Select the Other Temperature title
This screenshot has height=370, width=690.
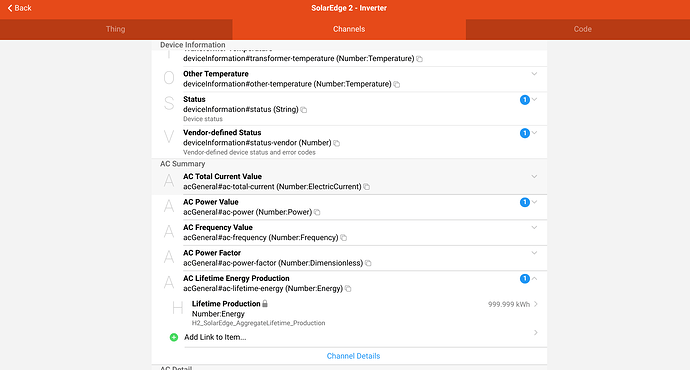(x=216, y=74)
